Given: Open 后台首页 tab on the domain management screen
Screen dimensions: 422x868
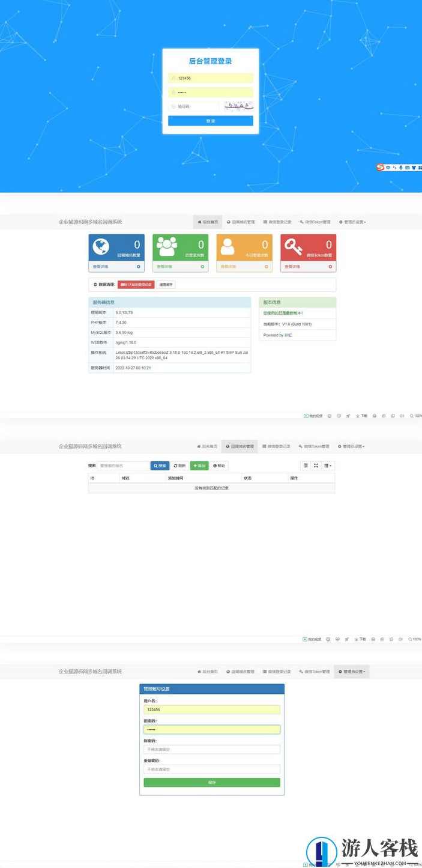Looking at the screenshot, I should click(x=206, y=446).
